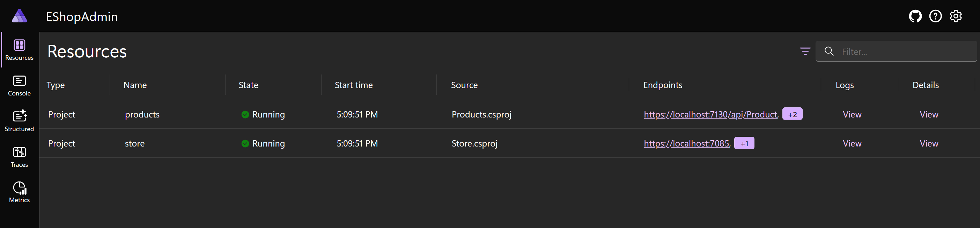The height and width of the screenshot is (228, 980).
Task: Click the search magnifier icon
Action: (x=829, y=51)
